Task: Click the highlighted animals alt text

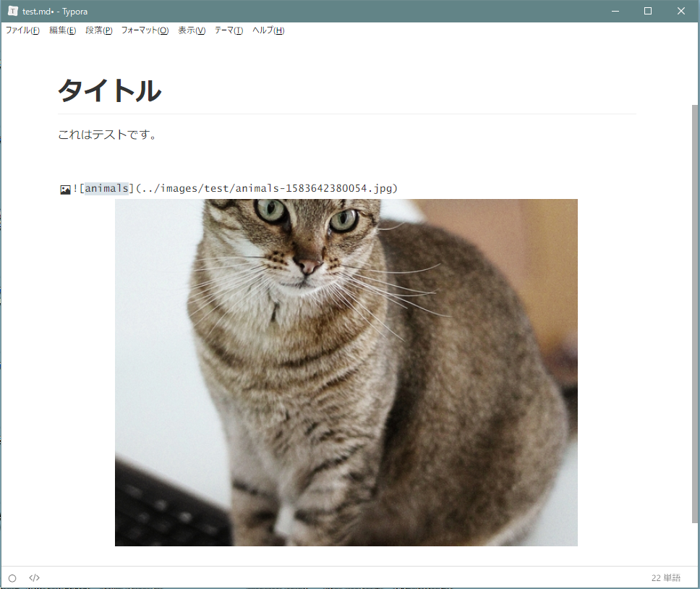Action: (107, 188)
